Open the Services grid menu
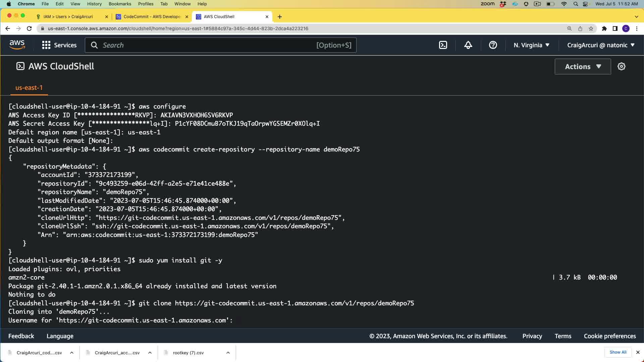This screenshot has height=362, width=644. coord(59,45)
